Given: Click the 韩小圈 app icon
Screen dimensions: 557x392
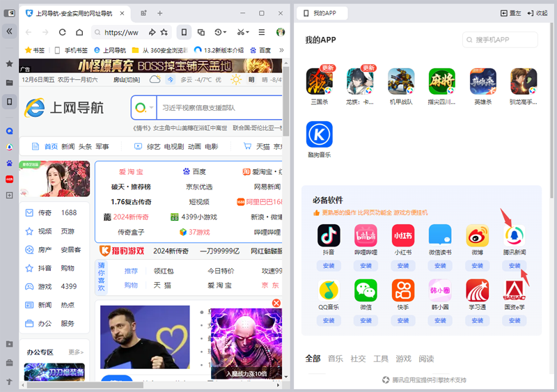Looking at the screenshot, I should (x=440, y=290).
